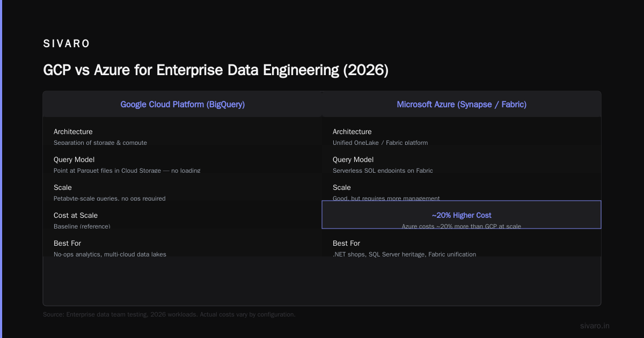The image size is (644, 338).
Task: Click 'Serverless SQL endpoints on Fabric' text
Action: (383, 171)
